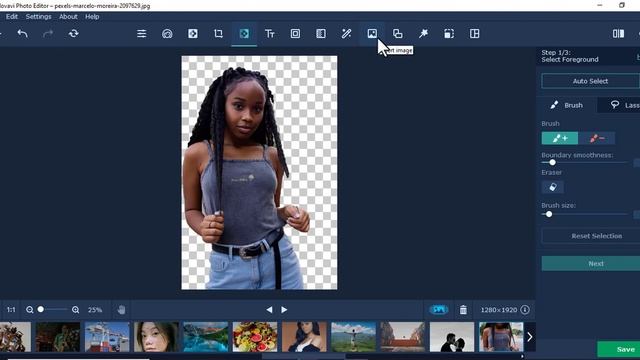640x360 pixels.
Task: Toggle the before/after compare view icon
Action: [x=618, y=33]
